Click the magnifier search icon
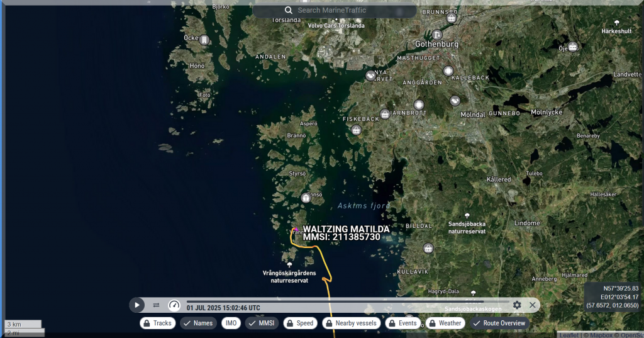This screenshot has height=338, width=644. (289, 11)
